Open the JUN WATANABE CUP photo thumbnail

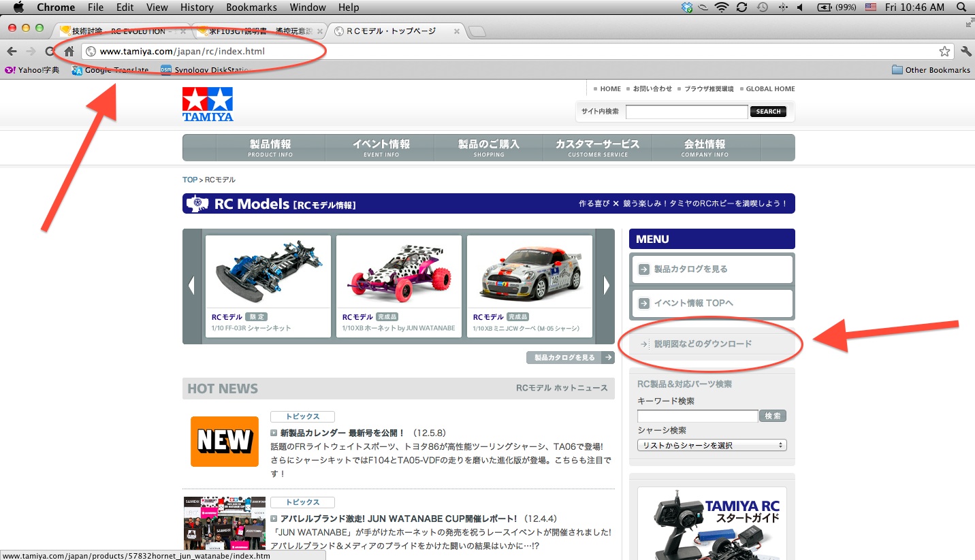coord(225,523)
